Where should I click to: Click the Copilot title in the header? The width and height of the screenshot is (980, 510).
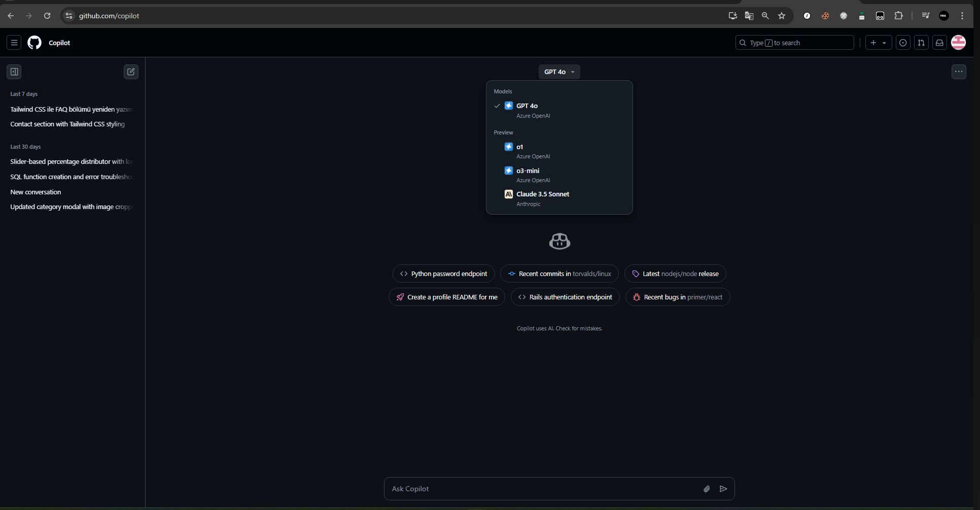point(59,43)
